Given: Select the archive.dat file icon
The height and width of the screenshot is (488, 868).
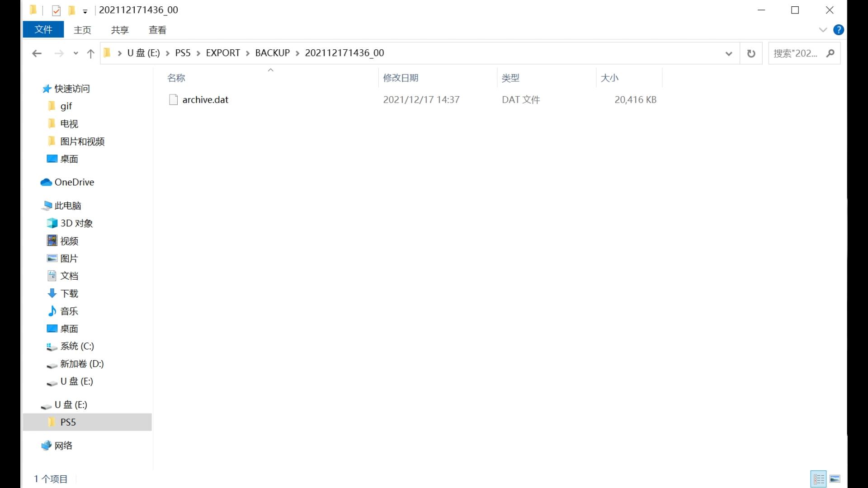Looking at the screenshot, I should [x=173, y=99].
